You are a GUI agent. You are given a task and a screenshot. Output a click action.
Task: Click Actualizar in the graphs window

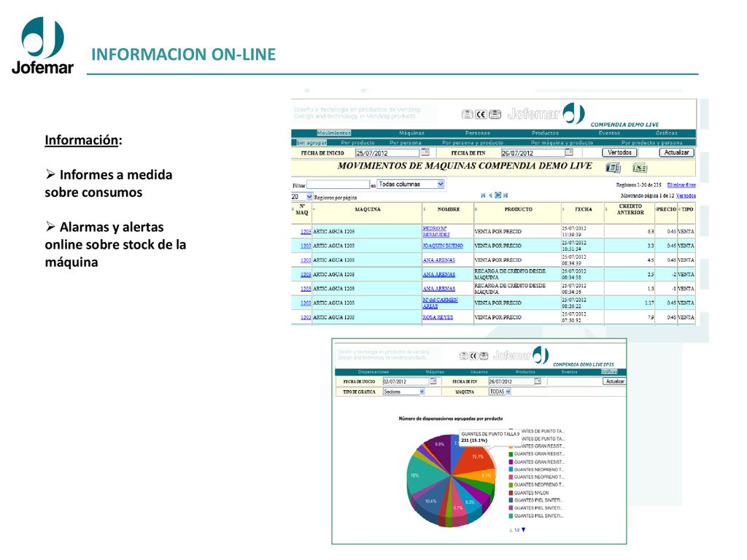614,381
